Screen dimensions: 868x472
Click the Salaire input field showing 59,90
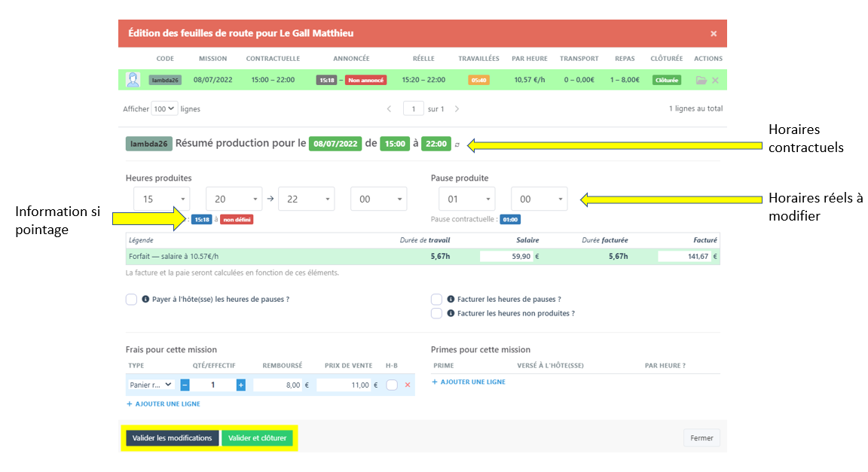click(506, 256)
